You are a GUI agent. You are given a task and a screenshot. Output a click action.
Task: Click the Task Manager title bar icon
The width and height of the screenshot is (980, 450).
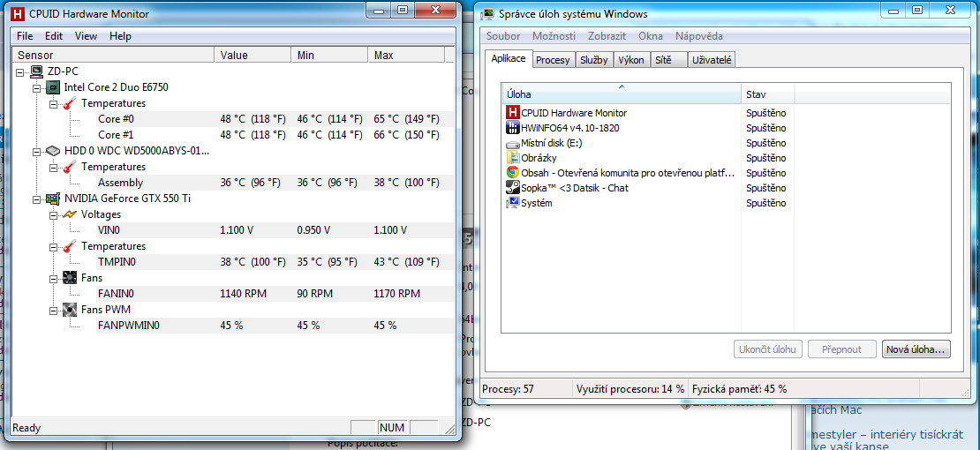(x=487, y=14)
